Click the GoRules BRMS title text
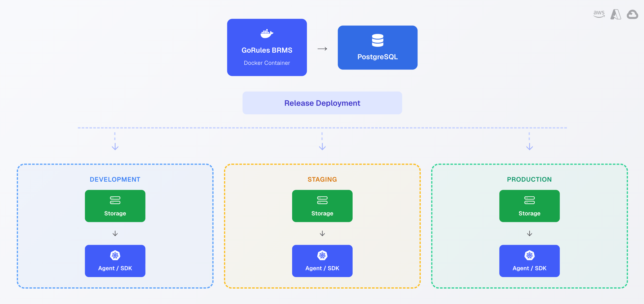Viewport: 644px width, 304px height. [267, 50]
